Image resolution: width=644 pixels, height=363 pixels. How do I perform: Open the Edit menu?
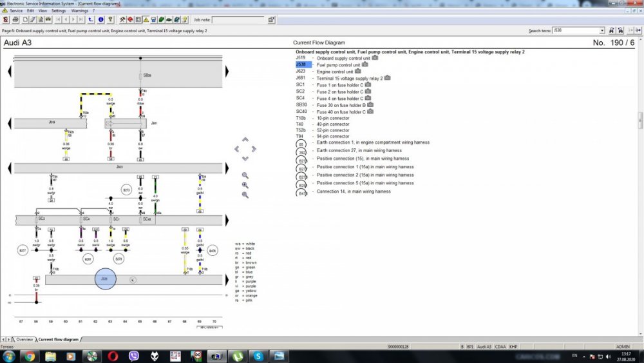click(30, 11)
